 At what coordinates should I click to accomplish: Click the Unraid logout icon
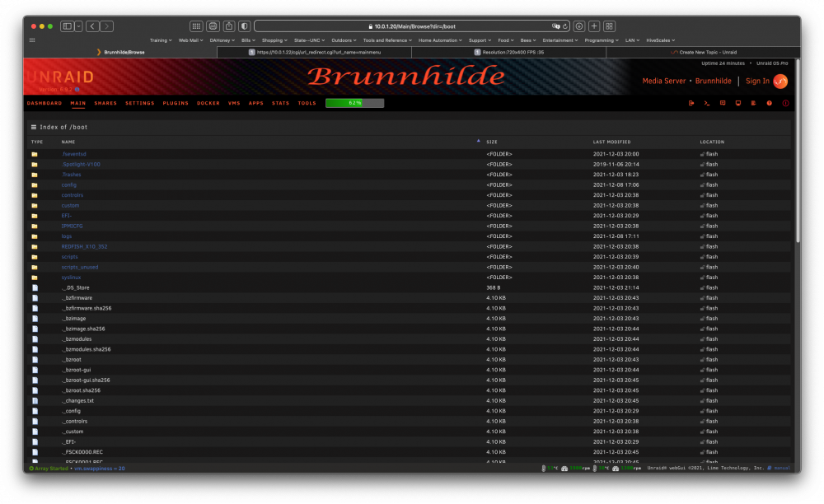691,104
